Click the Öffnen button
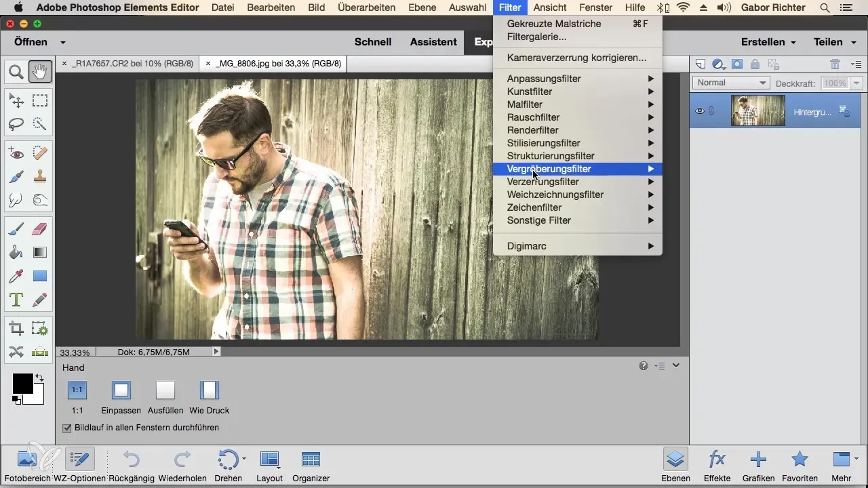Image resolution: width=868 pixels, height=488 pixels. (31, 42)
